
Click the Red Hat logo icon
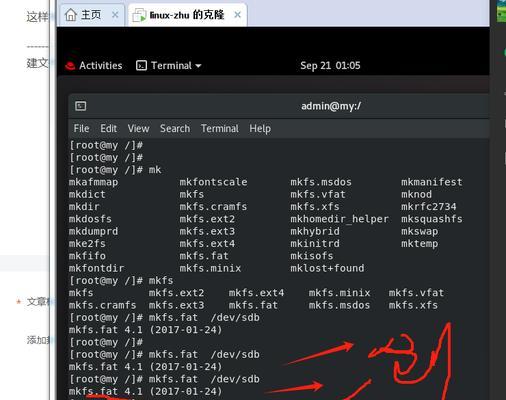(x=70, y=66)
